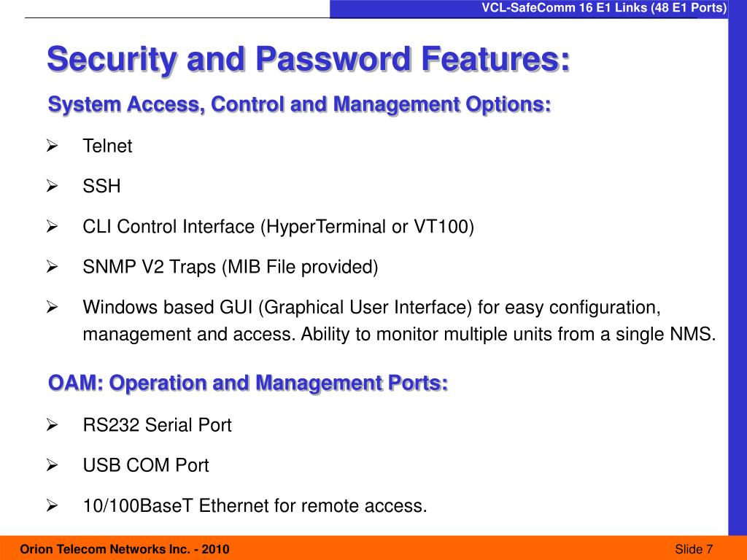The width and height of the screenshot is (747, 560).
Task: Select the Telnet list item text
Action: 107,146
